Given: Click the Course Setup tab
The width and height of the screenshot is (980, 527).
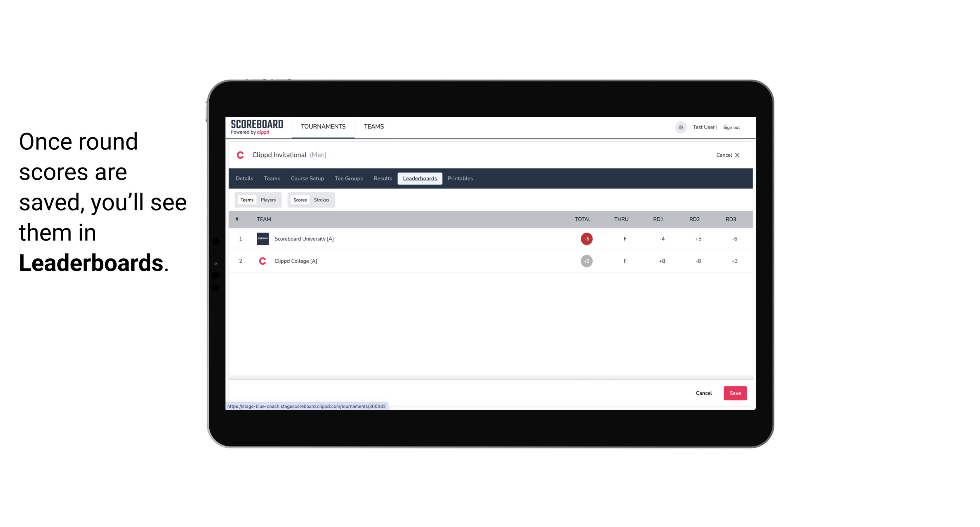Looking at the screenshot, I should pyautogui.click(x=307, y=179).
